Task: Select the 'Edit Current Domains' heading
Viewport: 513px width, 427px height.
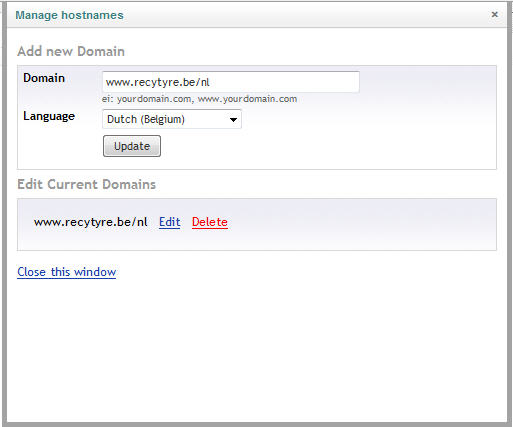Action: coord(87,184)
